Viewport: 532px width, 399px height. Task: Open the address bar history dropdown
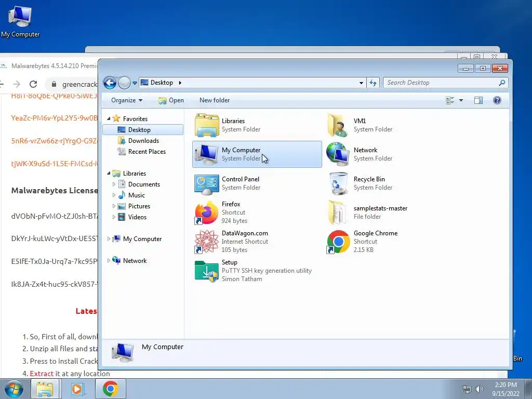(x=362, y=83)
